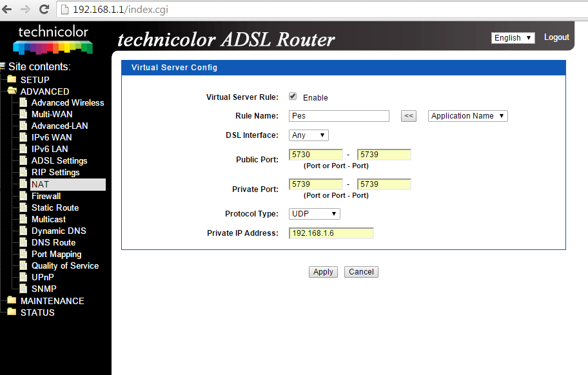
Task: Open the Protocol Type UDP dropdown
Action: tap(314, 213)
